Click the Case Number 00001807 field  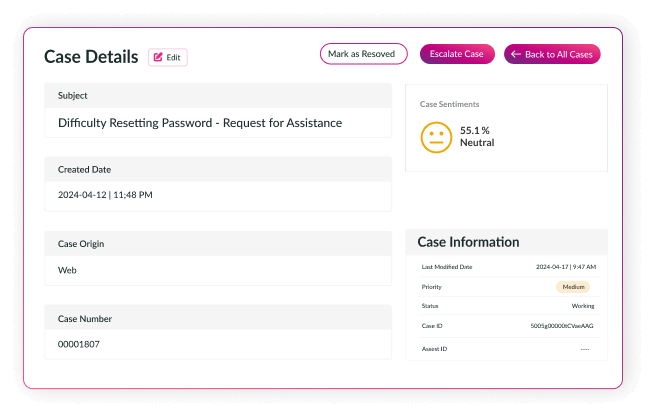click(79, 344)
